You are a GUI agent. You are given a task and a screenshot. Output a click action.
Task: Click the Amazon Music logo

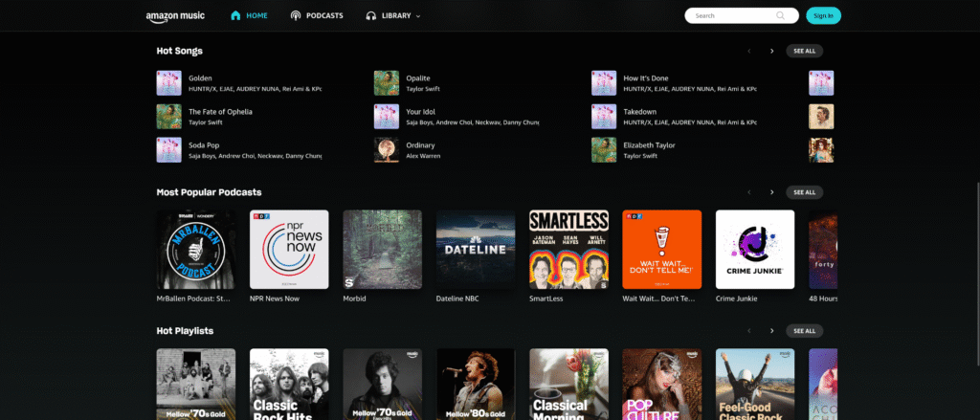click(177, 16)
